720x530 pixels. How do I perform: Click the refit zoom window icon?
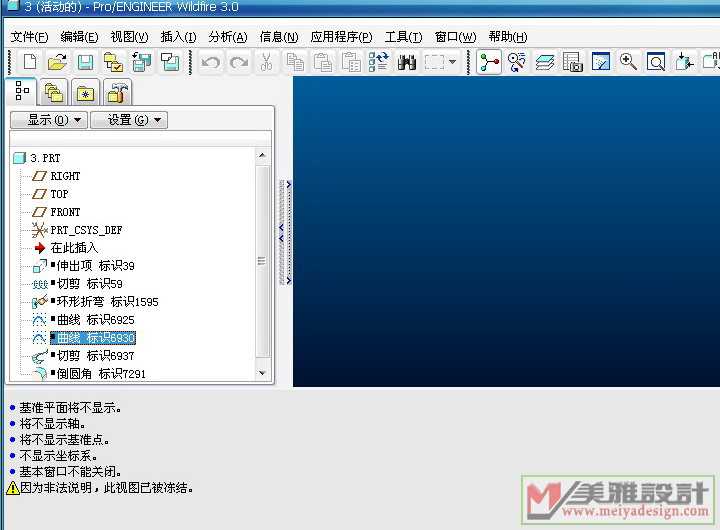coord(656,62)
